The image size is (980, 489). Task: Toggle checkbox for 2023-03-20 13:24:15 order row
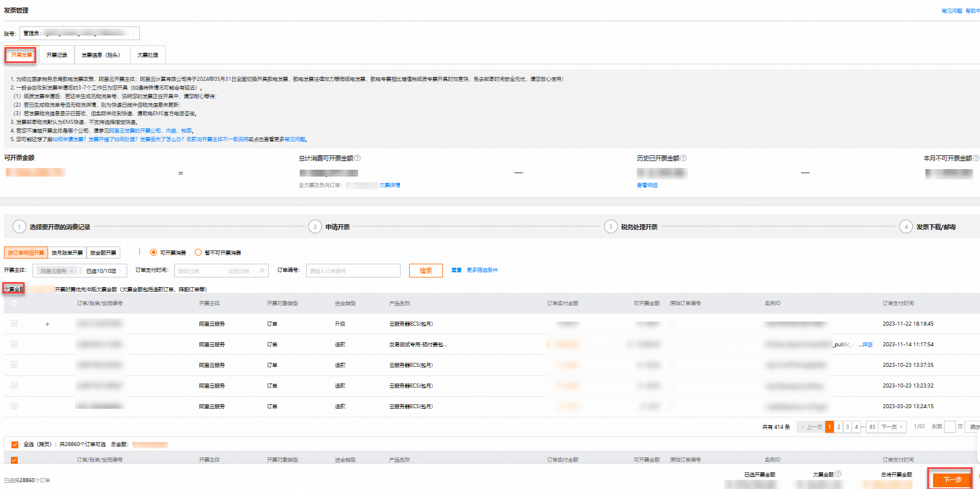14,406
